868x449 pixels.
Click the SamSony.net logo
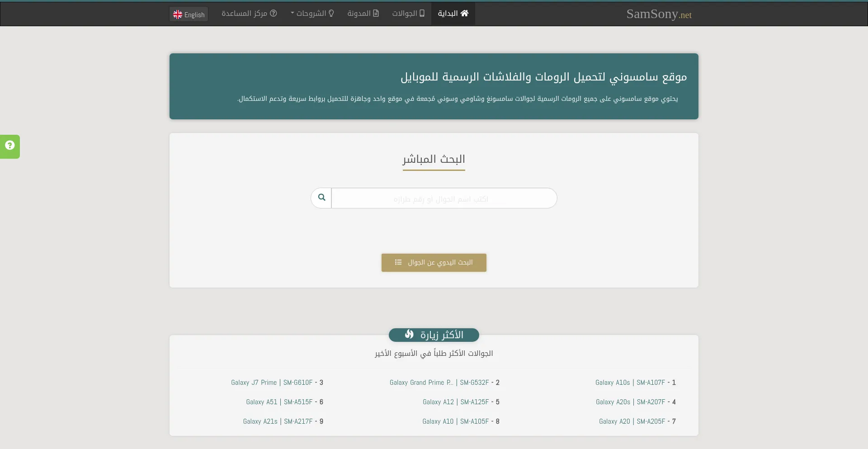point(659,14)
